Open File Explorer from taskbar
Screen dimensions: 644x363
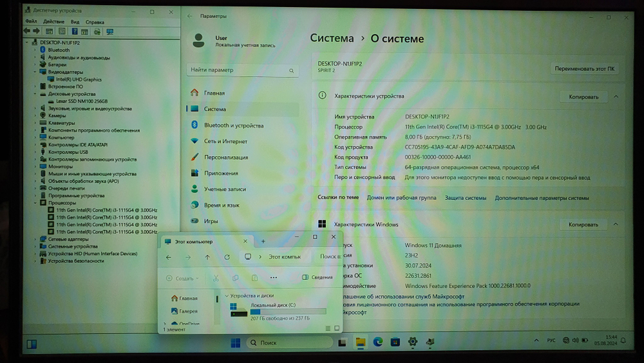[x=361, y=342]
